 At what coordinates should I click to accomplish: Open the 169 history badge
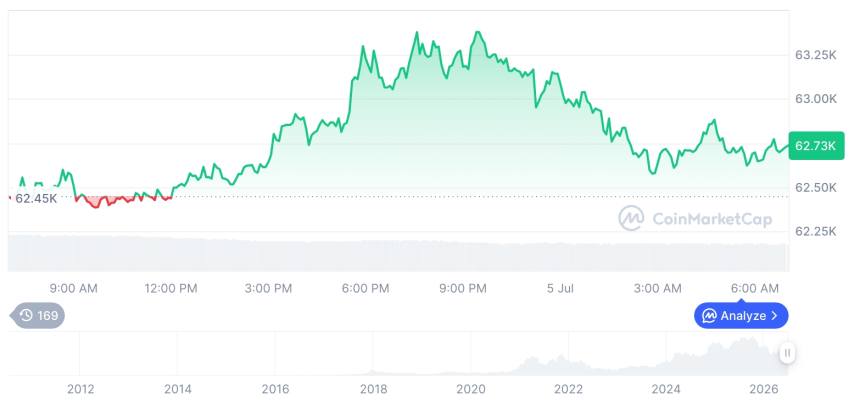tap(37, 315)
